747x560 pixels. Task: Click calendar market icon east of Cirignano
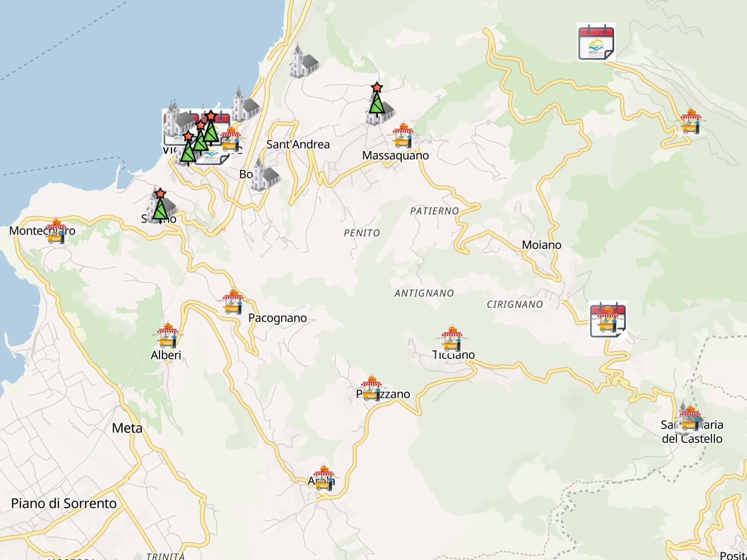tap(608, 319)
